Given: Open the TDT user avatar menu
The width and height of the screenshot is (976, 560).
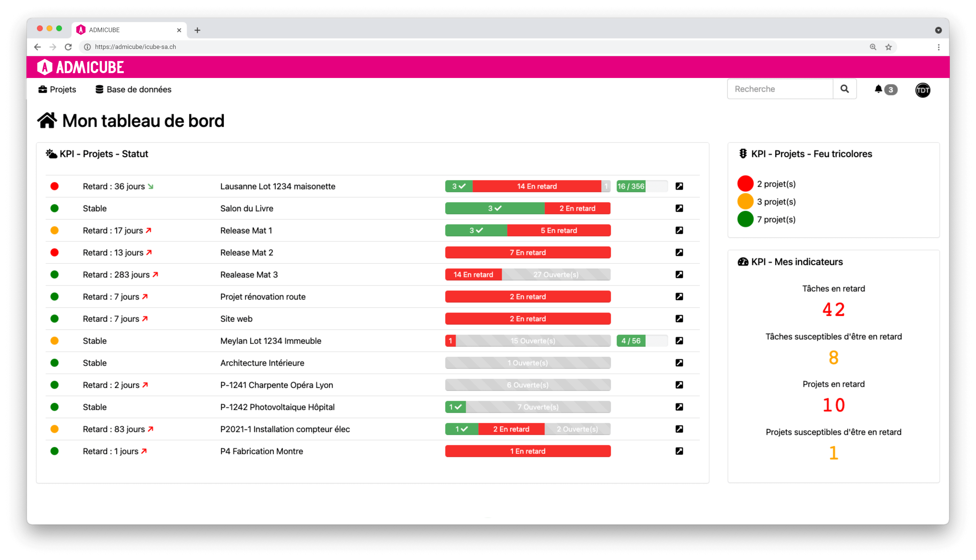Looking at the screenshot, I should point(923,90).
